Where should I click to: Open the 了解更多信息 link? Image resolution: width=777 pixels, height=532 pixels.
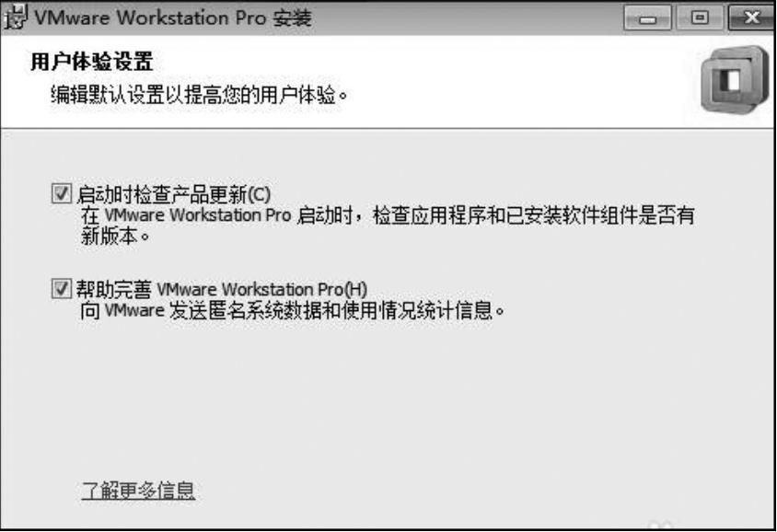(x=138, y=491)
